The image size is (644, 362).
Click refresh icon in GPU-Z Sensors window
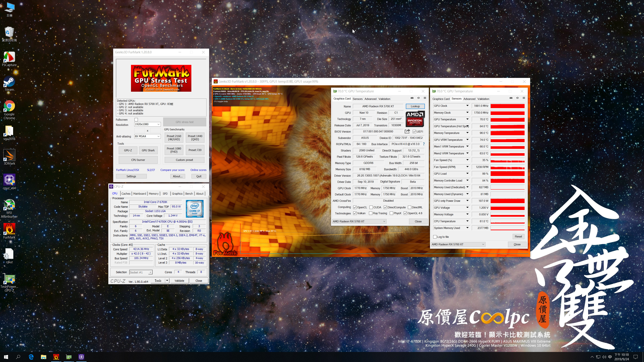(x=517, y=98)
